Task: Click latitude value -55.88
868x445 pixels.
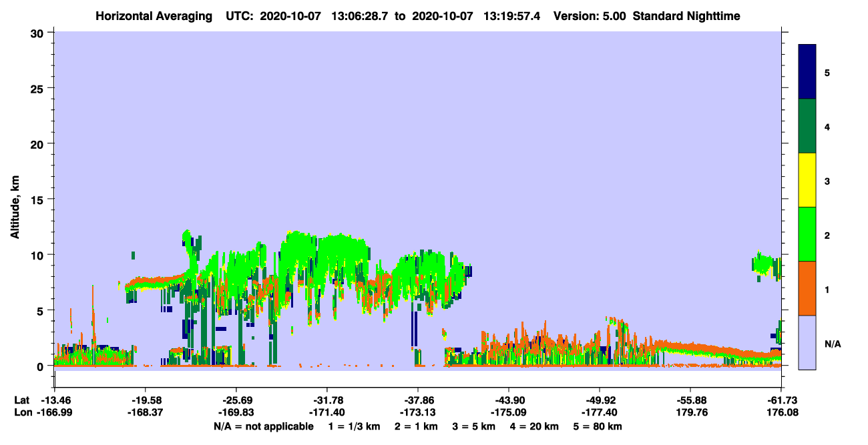Action: [x=690, y=400]
